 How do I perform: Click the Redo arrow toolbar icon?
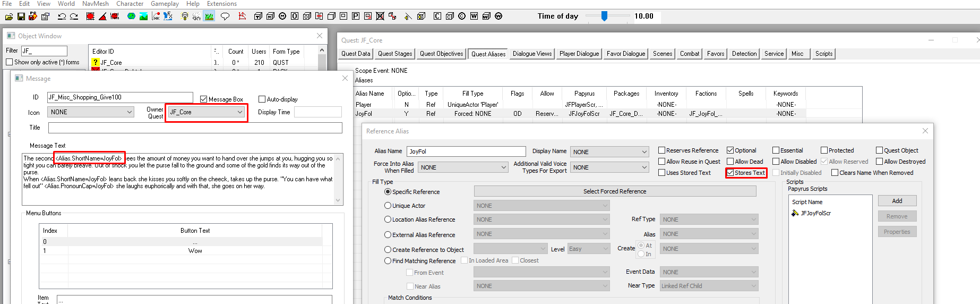[x=74, y=16]
